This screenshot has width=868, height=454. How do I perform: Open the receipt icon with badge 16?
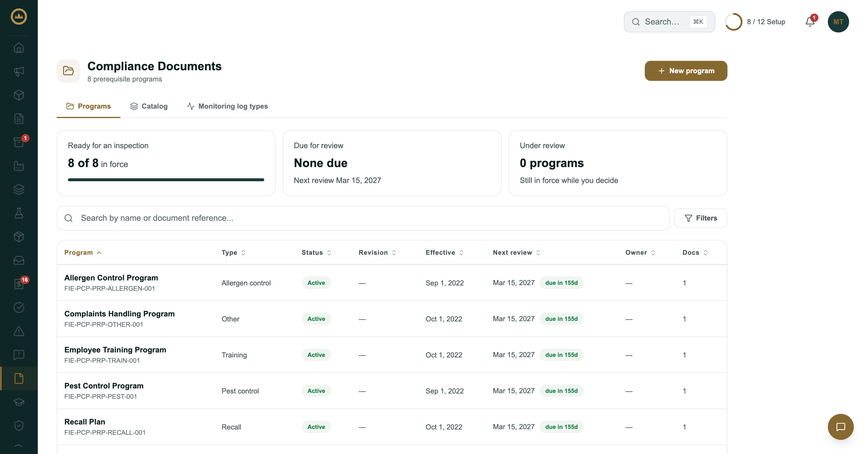(x=19, y=284)
